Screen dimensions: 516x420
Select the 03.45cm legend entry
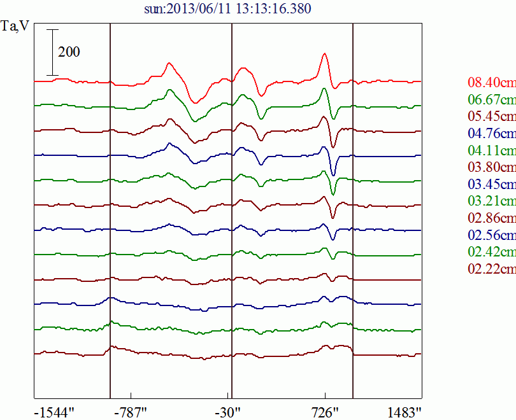pos(492,184)
